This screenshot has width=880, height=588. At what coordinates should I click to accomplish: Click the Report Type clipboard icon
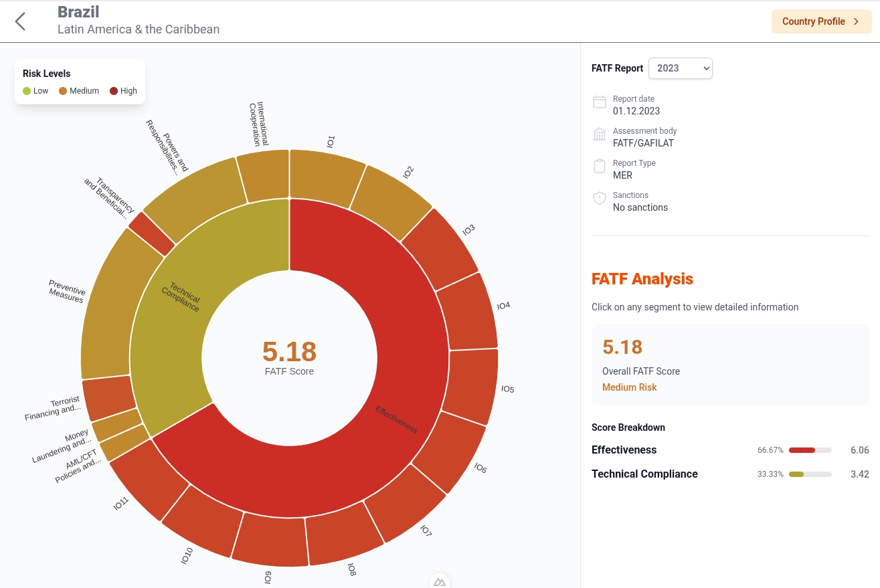[x=600, y=167]
